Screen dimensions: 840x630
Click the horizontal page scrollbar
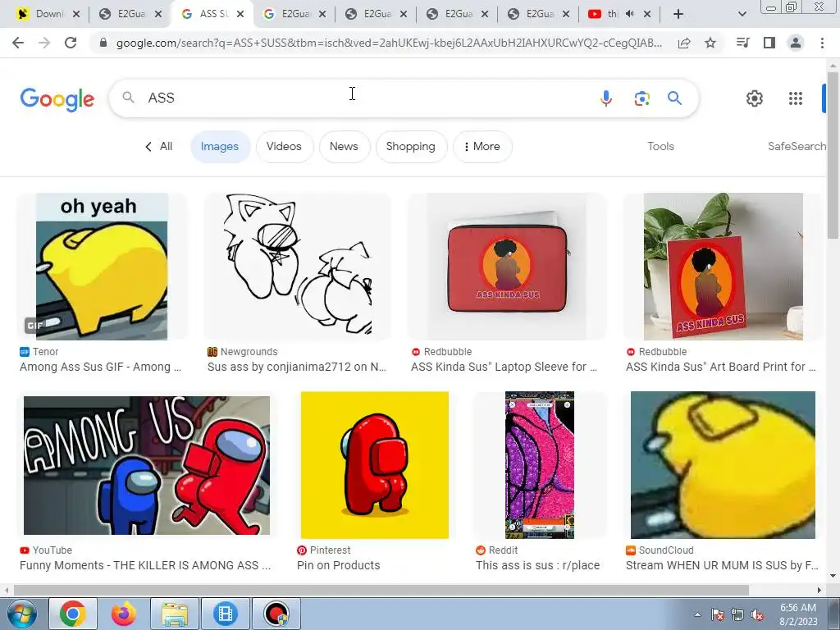381,590
